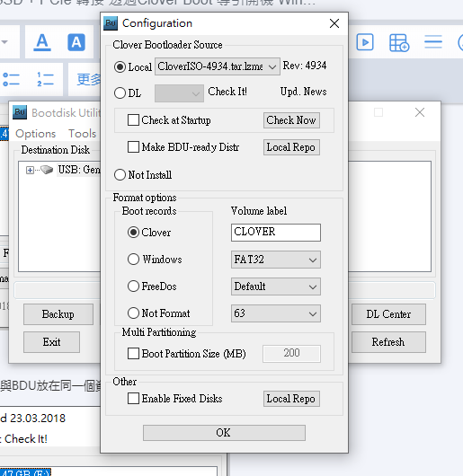Choose Clover boot record radio

[x=133, y=233]
